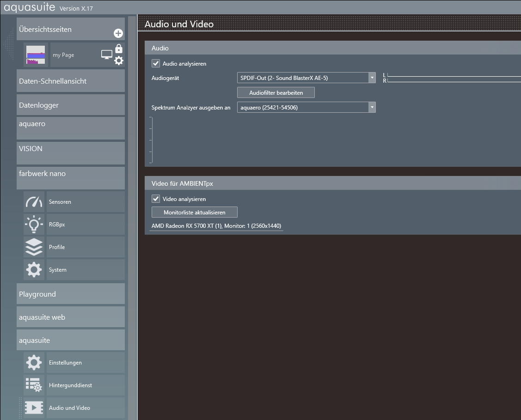
Task: Open the Spektrum Analyzer output dropdown
Action: (372, 107)
